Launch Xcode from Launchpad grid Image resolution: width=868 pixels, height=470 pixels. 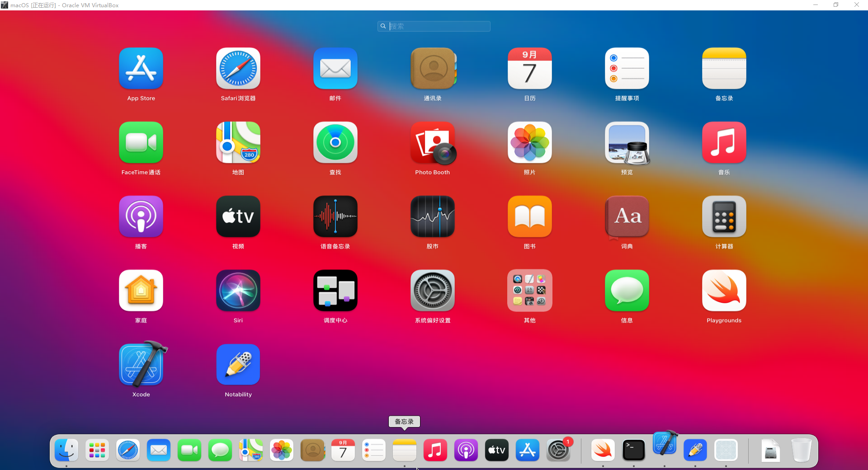pos(141,365)
